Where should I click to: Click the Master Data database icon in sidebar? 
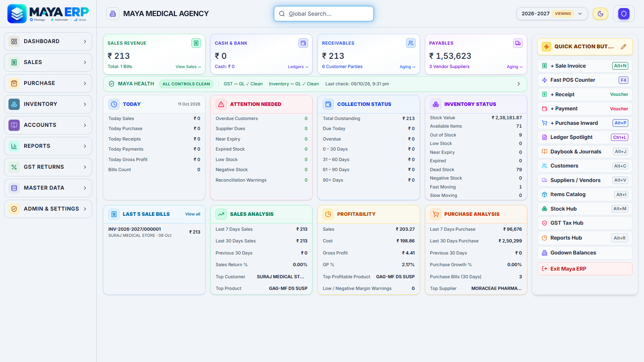(x=14, y=188)
